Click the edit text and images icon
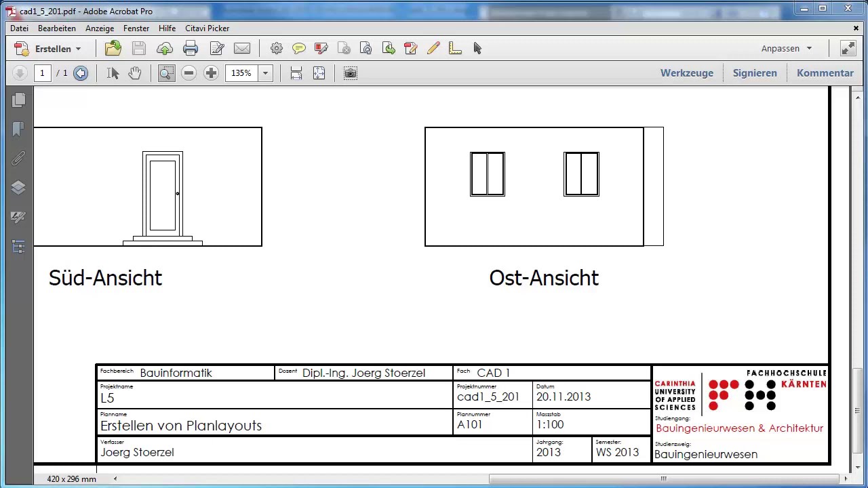The height and width of the screenshot is (488, 868). (x=216, y=48)
